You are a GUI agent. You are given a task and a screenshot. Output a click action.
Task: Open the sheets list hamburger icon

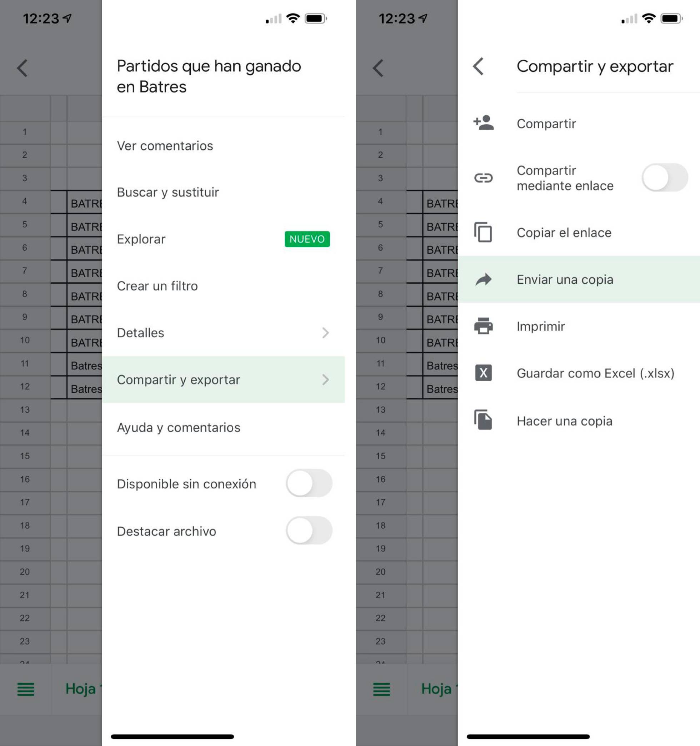[x=25, y=689]
